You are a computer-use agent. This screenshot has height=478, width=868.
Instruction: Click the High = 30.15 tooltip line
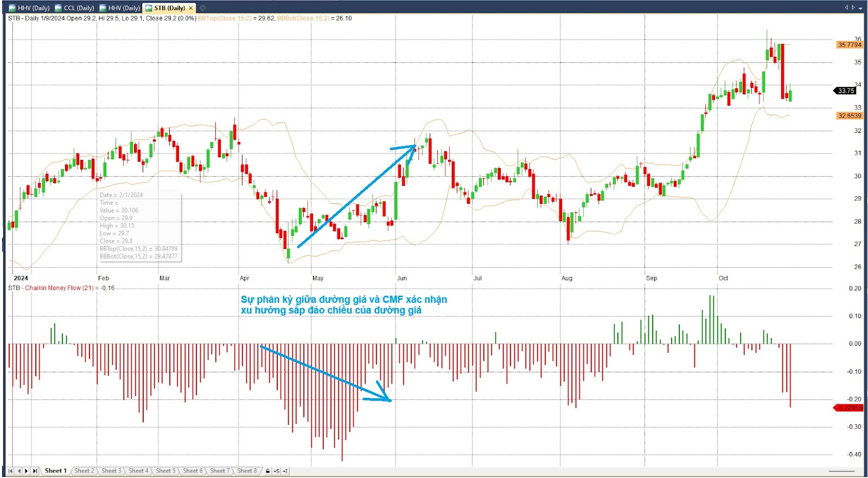pos(117,225)
